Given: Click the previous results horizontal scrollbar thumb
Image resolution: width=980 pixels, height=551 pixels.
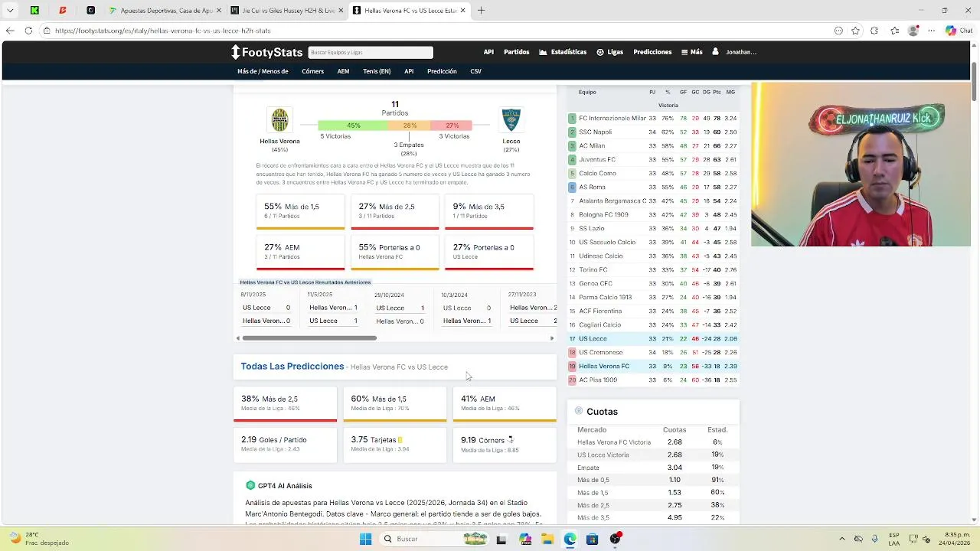Looking at the screenshot, I should click(309, 338).
